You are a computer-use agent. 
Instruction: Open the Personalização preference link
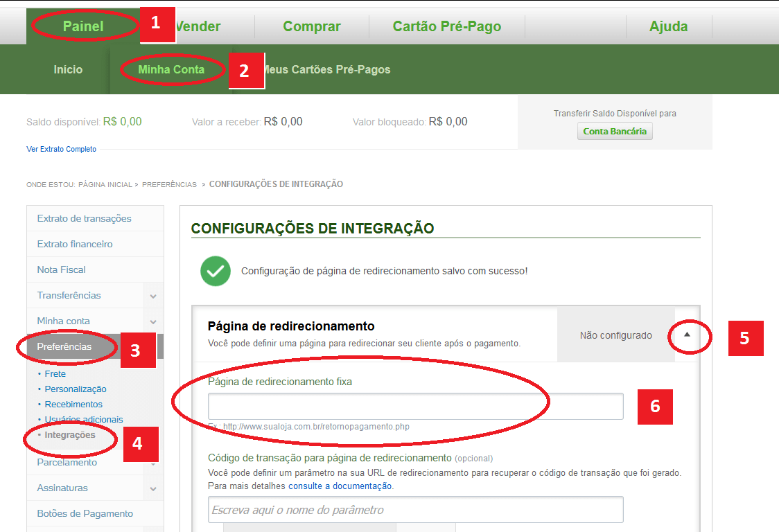tap(76, 389)
